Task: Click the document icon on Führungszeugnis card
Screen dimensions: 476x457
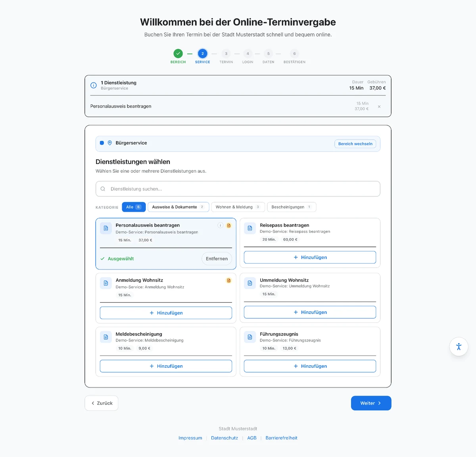Action: 250,337
